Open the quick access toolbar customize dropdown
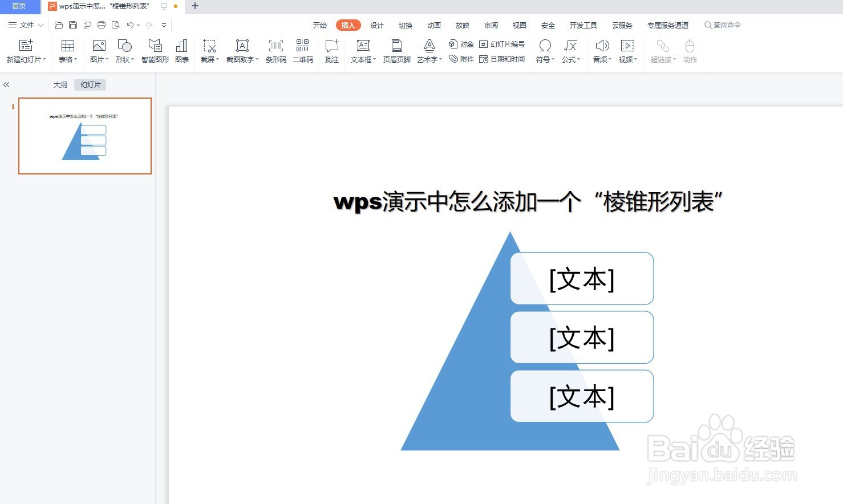843x504 pixels. (164, 25)
